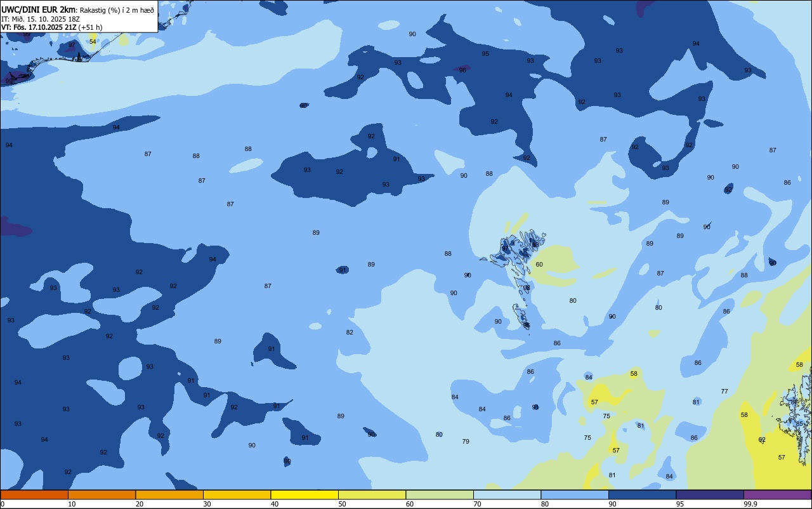Image resolution: width=812 pixels, height=509 pixels.
Task: Click the 'VT: Fös. 17.10.2025 21Z' valid time
Action: coord(39,27)
